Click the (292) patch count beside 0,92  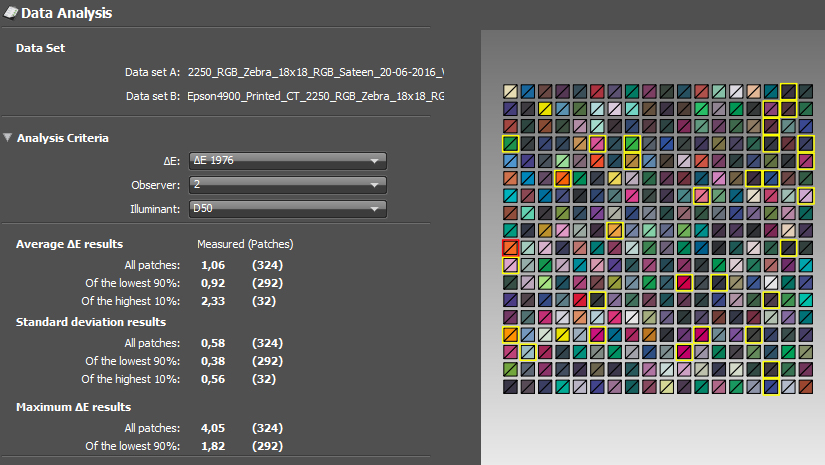coord(267,283)
